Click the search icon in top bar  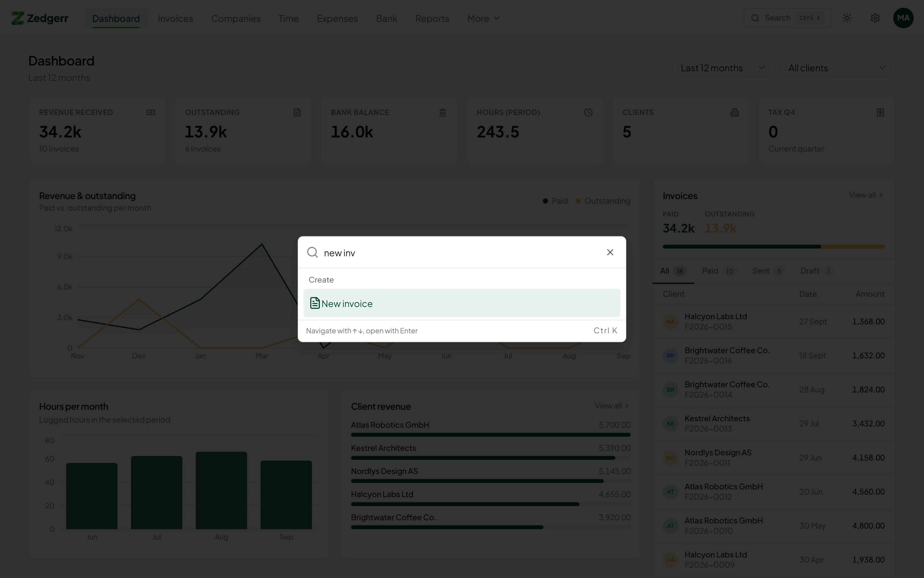tap(755, 18)
